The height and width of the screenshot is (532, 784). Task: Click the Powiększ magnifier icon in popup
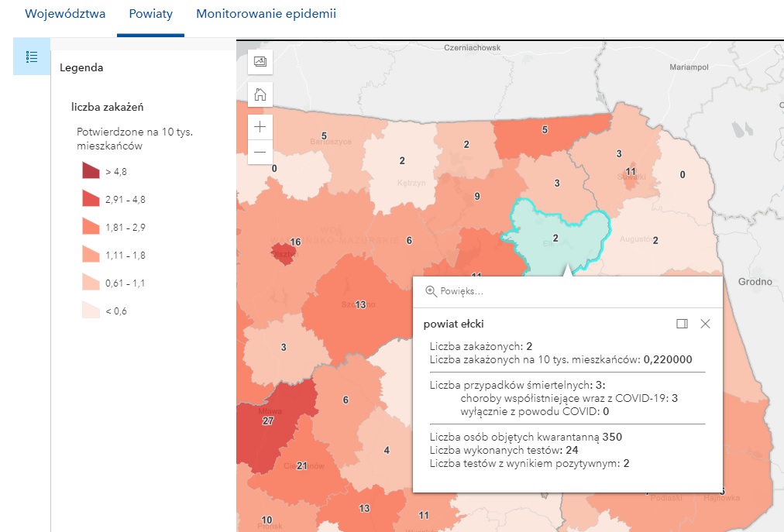(x=431, y=291)
